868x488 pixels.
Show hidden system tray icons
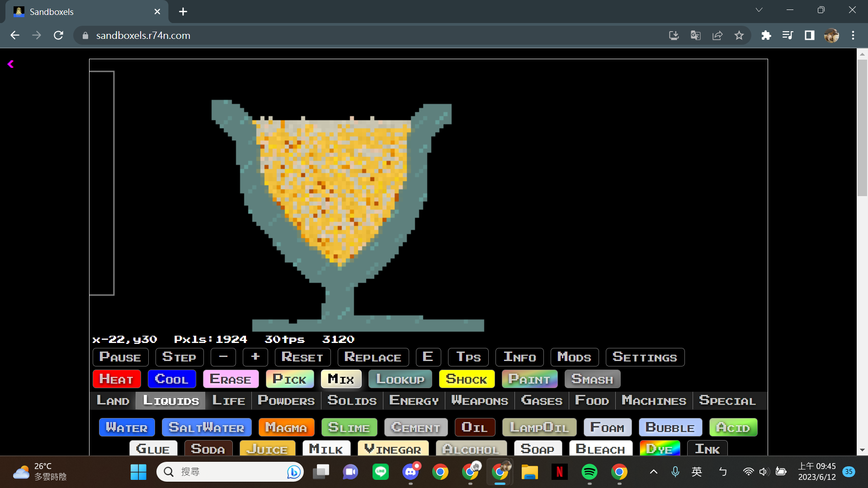pyautogui.click(x=654, y=472)
